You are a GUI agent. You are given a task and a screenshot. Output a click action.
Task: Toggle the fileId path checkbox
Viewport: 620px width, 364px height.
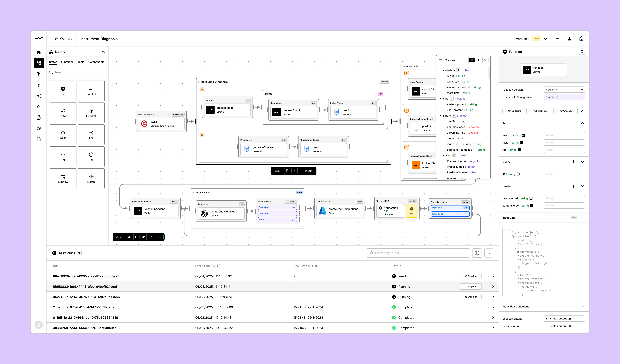[522, 143]
